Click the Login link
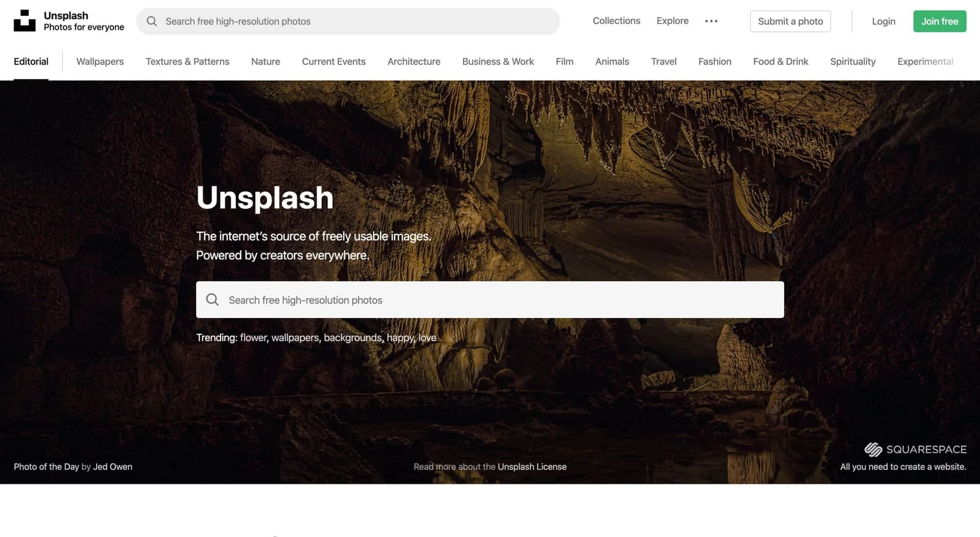 [x=883, y=21]
